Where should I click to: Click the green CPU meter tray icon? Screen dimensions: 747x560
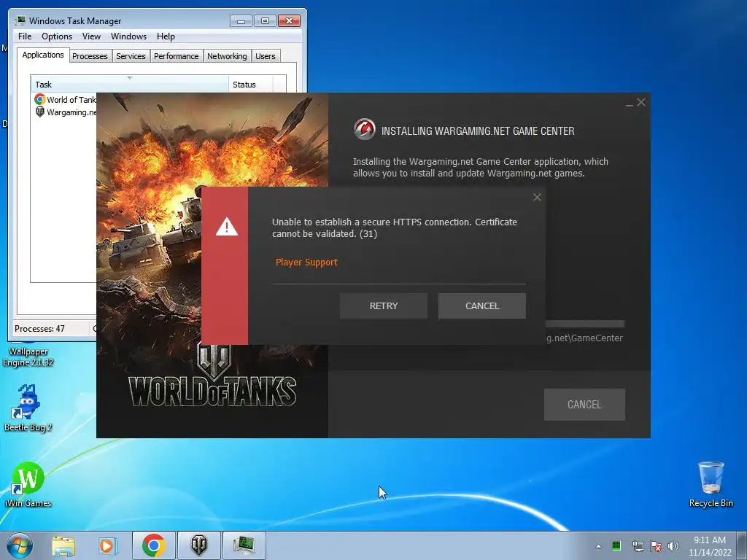[x=616, y=545]
